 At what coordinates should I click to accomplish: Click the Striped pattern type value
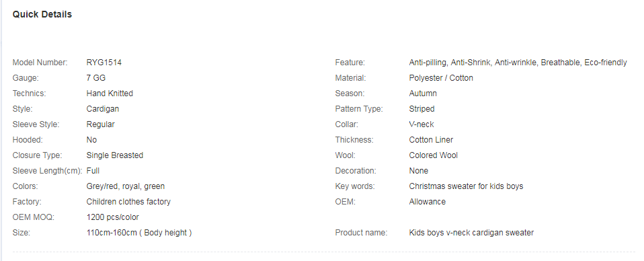421,109
